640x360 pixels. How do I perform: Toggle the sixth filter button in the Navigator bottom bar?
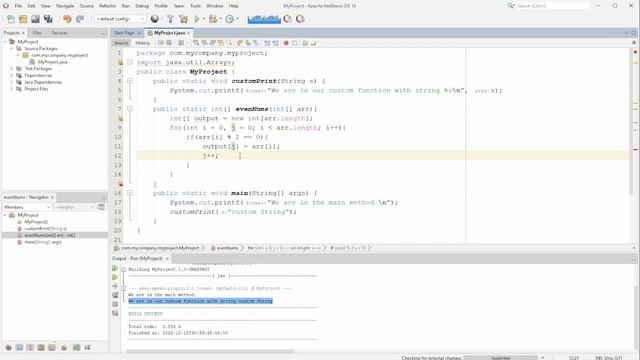(x=64, y=347)
